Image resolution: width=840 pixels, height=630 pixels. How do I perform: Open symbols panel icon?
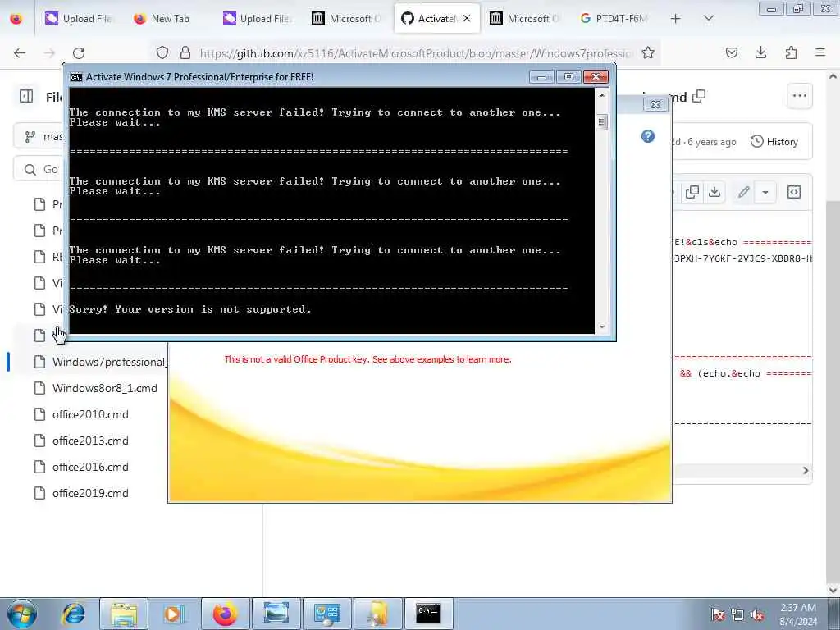794,192
